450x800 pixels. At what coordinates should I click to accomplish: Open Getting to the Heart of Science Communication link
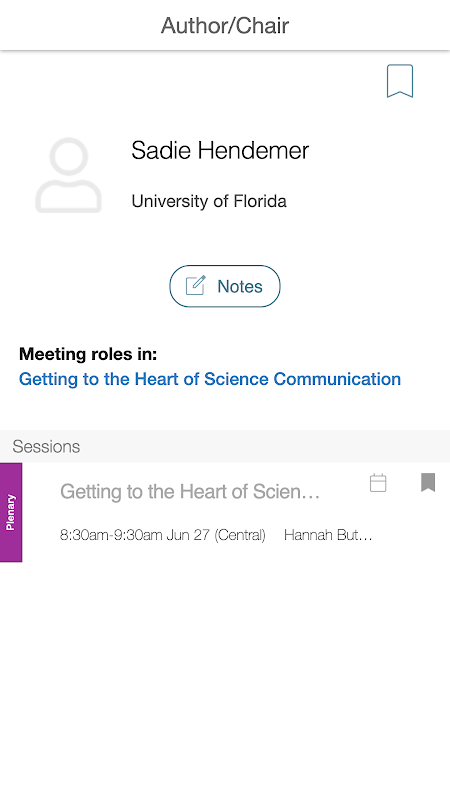click(210, 379)
